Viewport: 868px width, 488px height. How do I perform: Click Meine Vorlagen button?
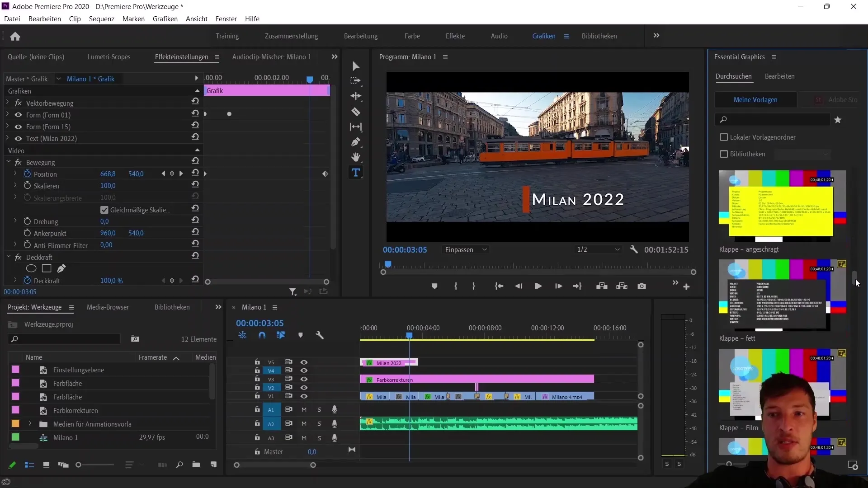click(756, 99)
